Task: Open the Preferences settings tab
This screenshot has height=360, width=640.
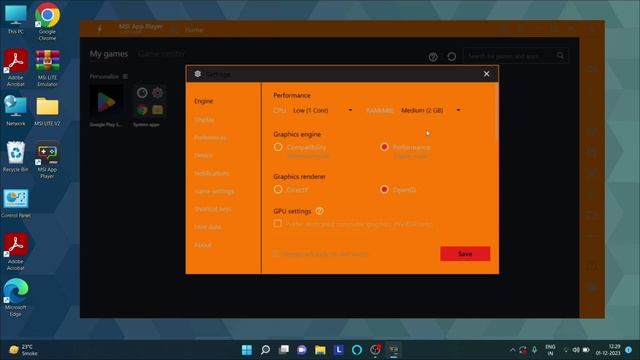Action: coord(210,138)
